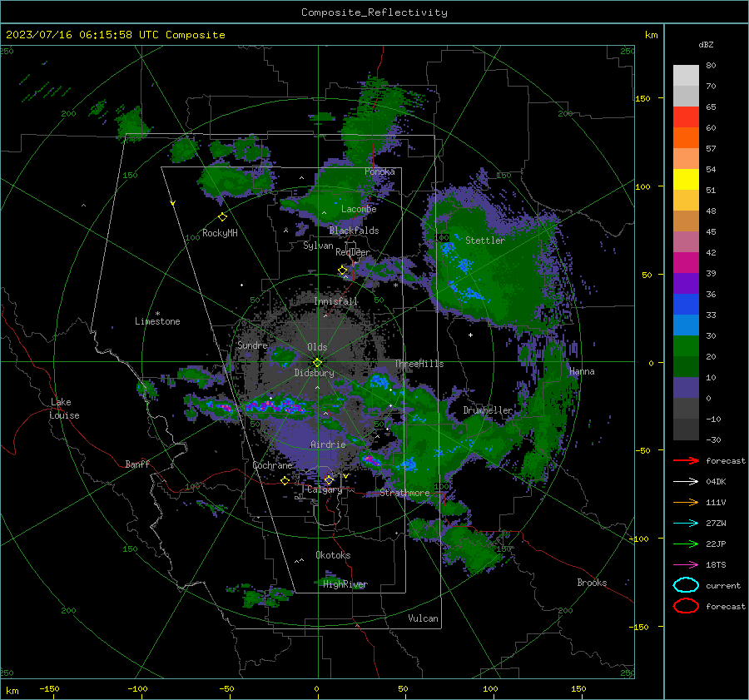
Task: Click the Okotoks label
Action: (x=333, y=555)
